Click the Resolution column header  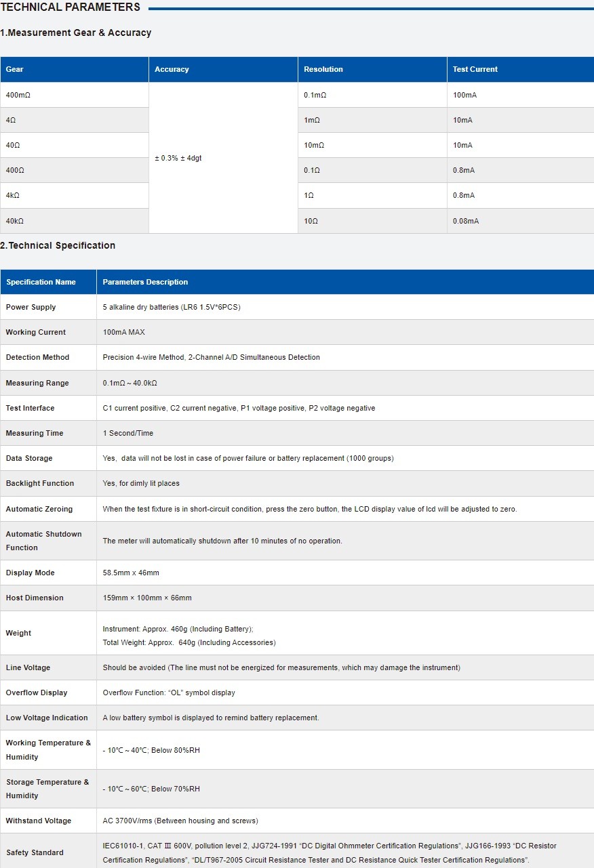372,69
